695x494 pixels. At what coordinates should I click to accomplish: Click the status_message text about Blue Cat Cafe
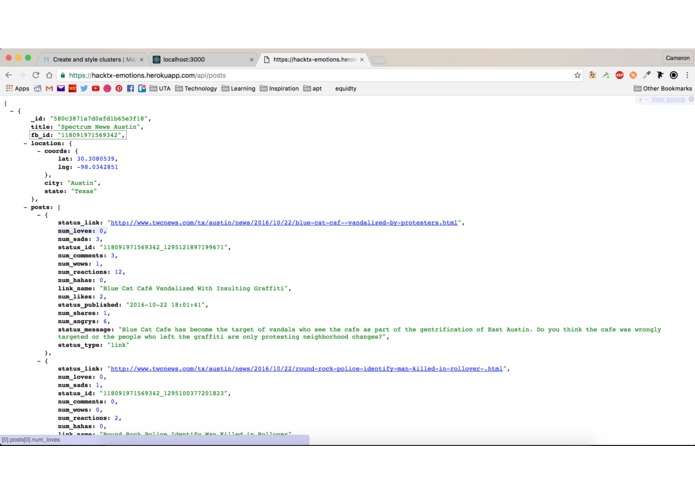click(x=359, y=333)
